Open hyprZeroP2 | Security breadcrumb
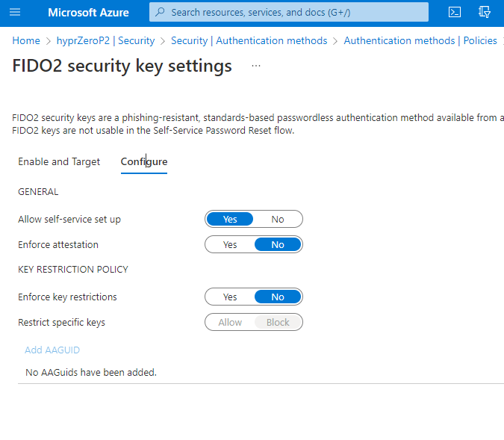Viewport: 504px width, 440px height. coord(105,40)
